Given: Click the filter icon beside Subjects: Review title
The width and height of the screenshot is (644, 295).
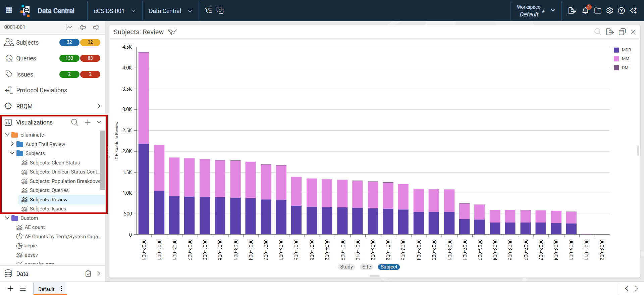Looking at the screenshot, I should 172,32.
